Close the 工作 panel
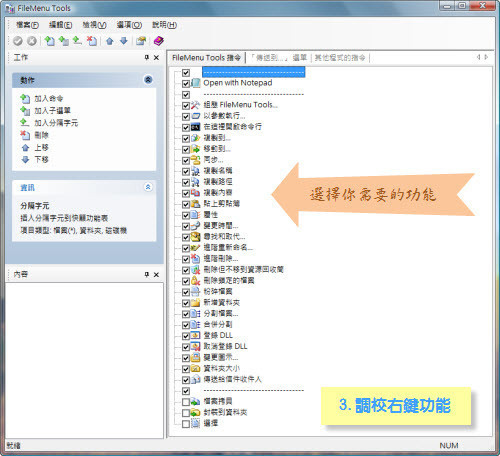The height and width of the screenshot is (456, 500). click(156, 58)
